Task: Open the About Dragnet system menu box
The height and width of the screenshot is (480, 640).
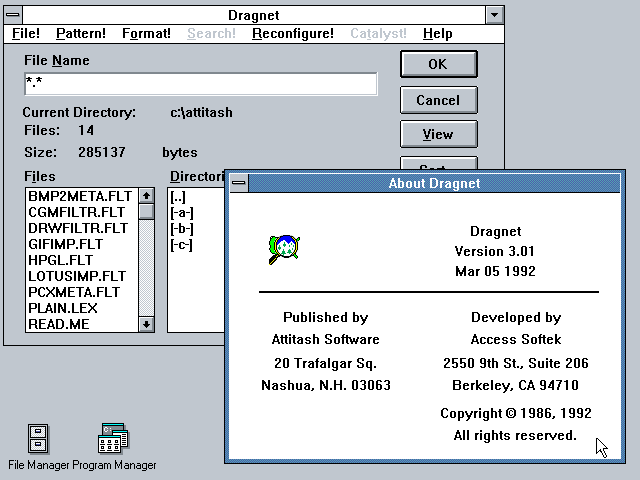Action: (x=239, y=183)
